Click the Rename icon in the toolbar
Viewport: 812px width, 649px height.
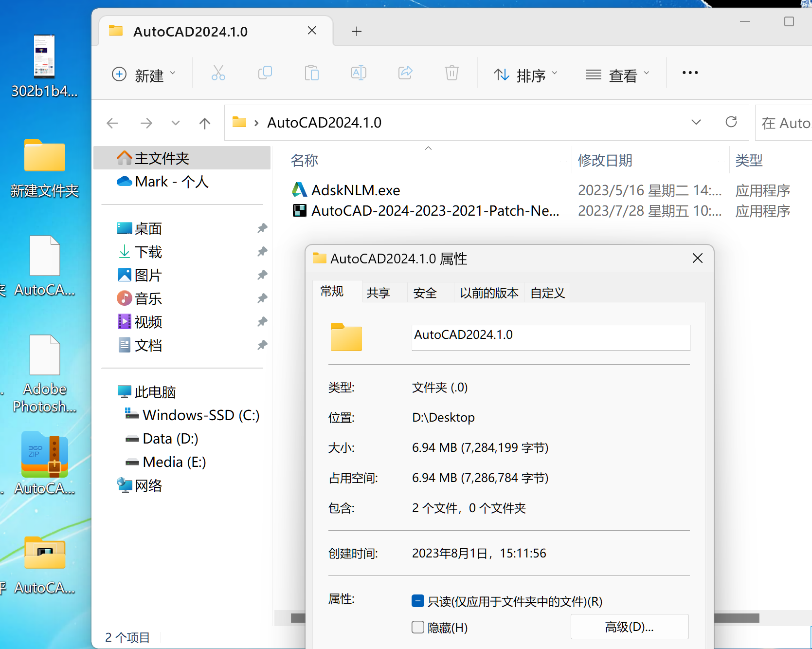point(359,73)
